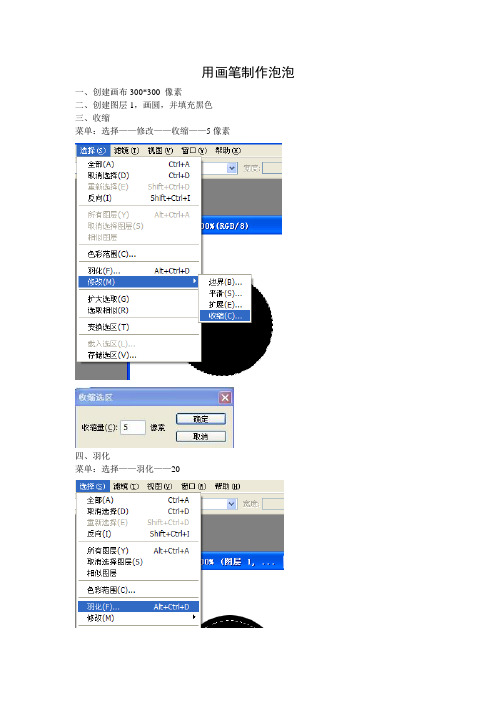Choose 全部(A) Ctrl+A in the lower menu

point(138,500)
